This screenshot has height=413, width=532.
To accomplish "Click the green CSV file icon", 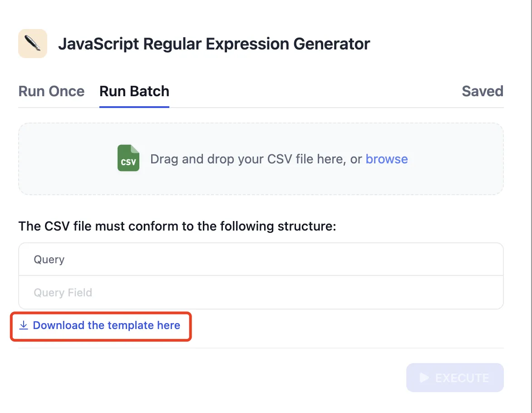I will (x=128, y=158).
